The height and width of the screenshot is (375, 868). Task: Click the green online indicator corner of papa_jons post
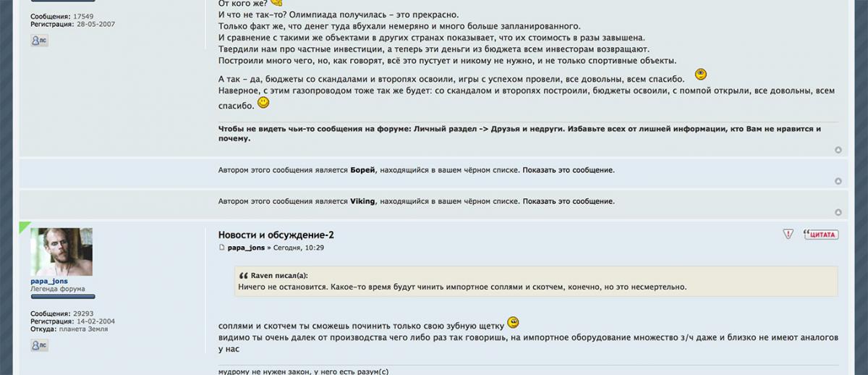[25, 227]
